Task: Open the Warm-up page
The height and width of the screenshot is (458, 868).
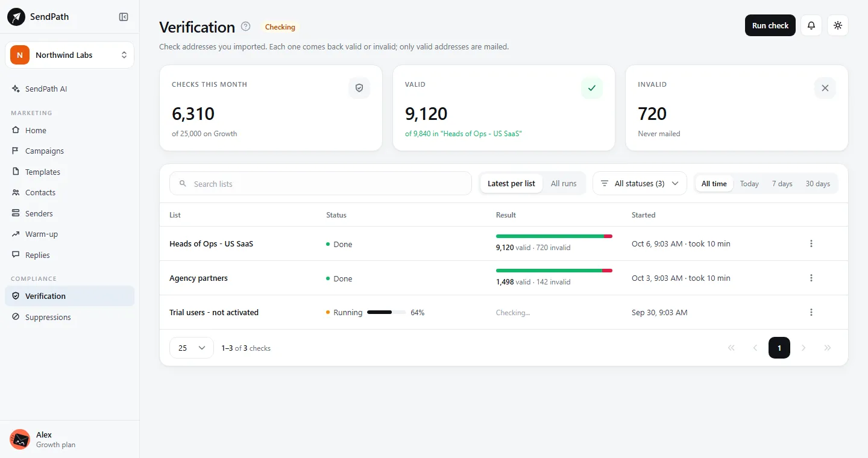Action: coord(70,234)
